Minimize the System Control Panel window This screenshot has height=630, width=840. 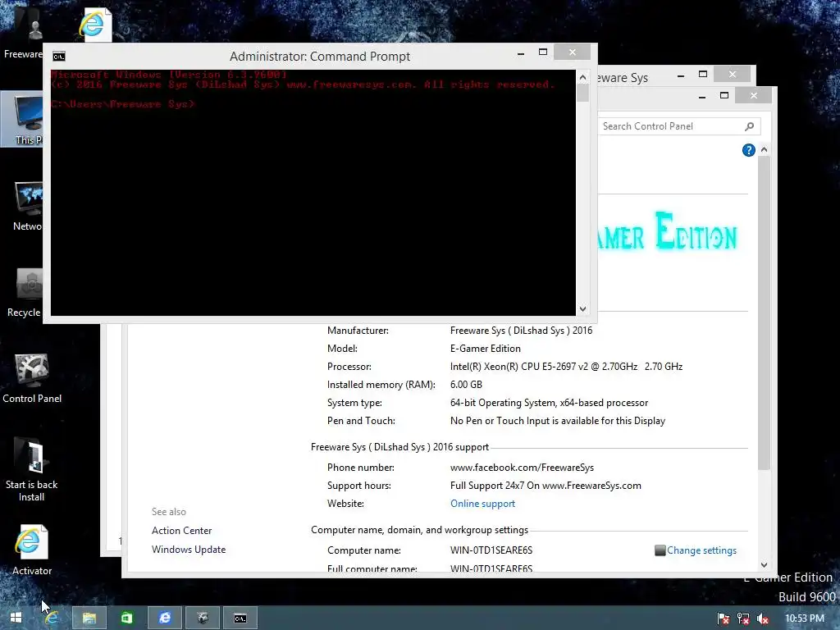click(x=702, y=97)
